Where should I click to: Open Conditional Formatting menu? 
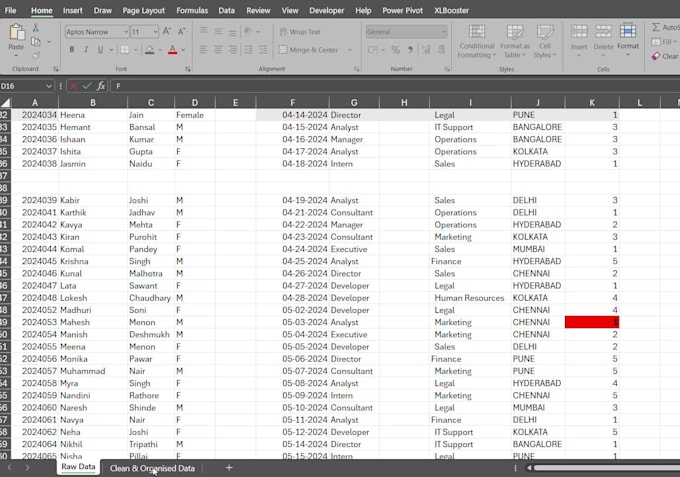[x=477, y=42]
